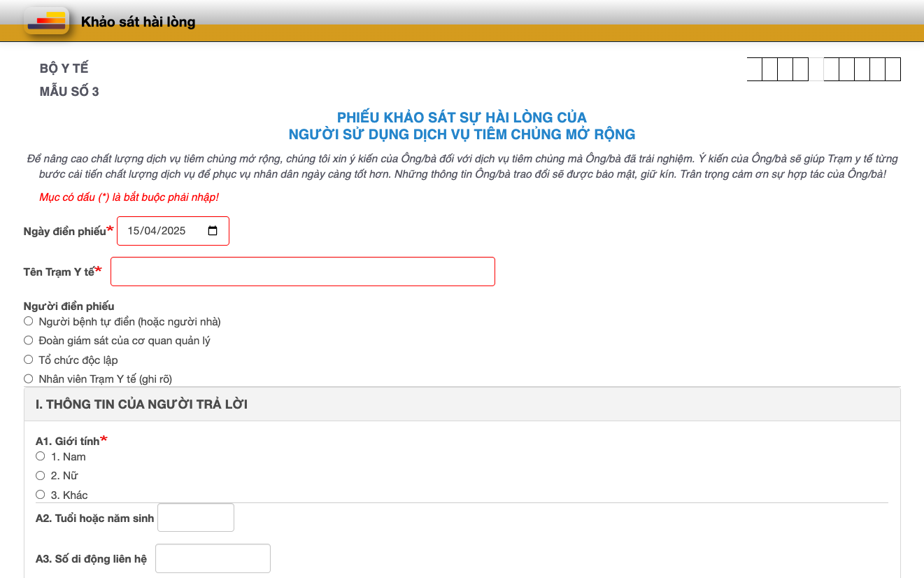Select "Người bệnh tự điền" radio option
The width and height of the screenshot is (924, 578).
click(x=29, y=321)
